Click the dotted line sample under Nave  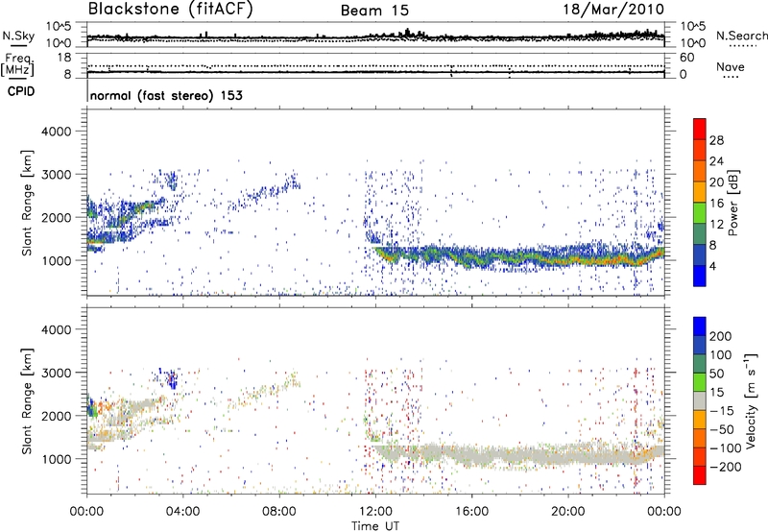tap(731, 78)
